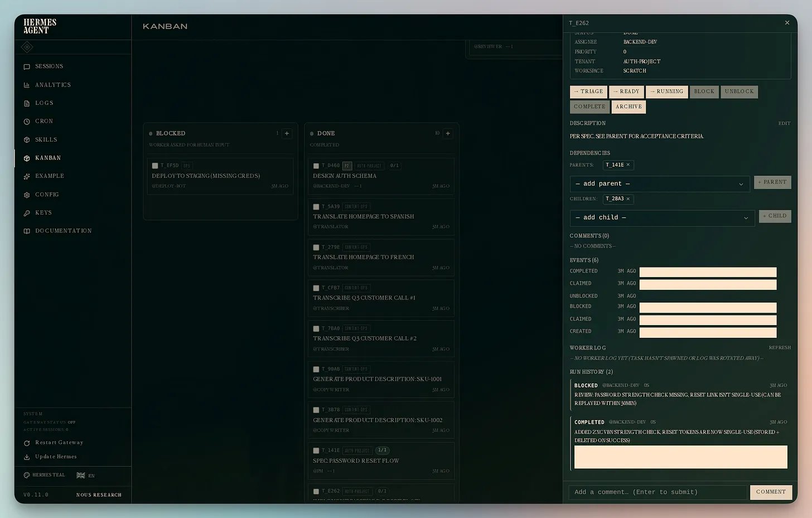
Task: Focus the Add a comment field
Action: pyautogui.click(x=658, y=492)
